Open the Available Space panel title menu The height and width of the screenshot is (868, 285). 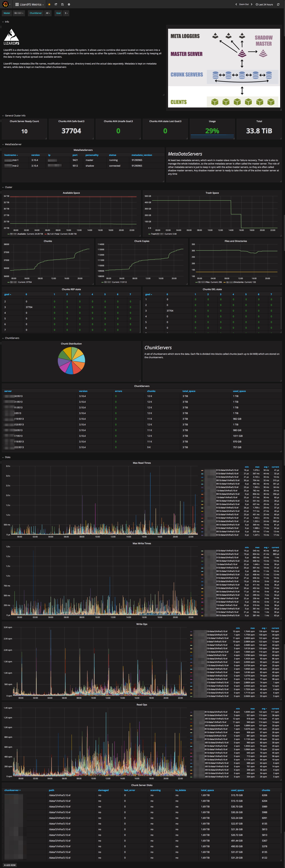tap(71, 193)
